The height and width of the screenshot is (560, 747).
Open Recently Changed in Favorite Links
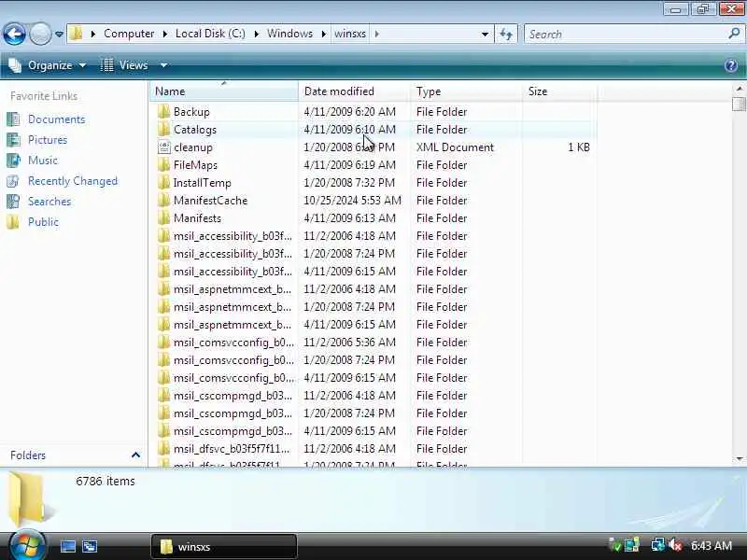[73, 181]
